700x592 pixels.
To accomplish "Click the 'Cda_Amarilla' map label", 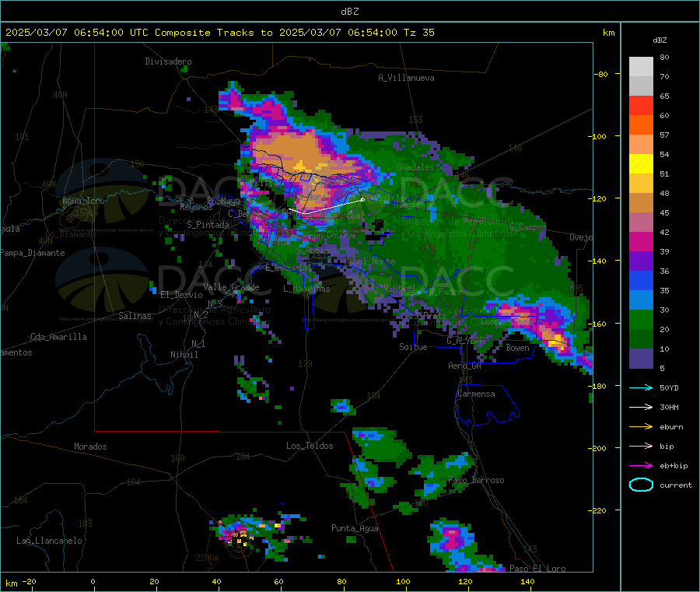I will click(58, 337).
